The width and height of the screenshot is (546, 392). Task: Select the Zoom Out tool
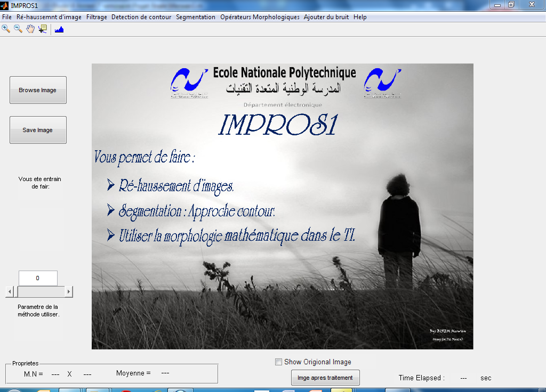point(18,29)
